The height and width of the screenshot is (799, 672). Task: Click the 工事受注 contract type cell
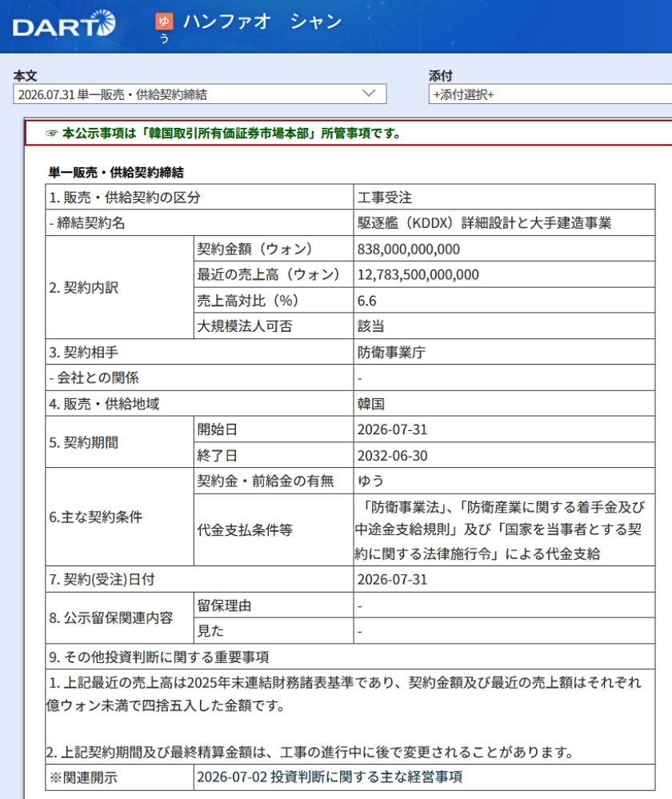(504, 198)
